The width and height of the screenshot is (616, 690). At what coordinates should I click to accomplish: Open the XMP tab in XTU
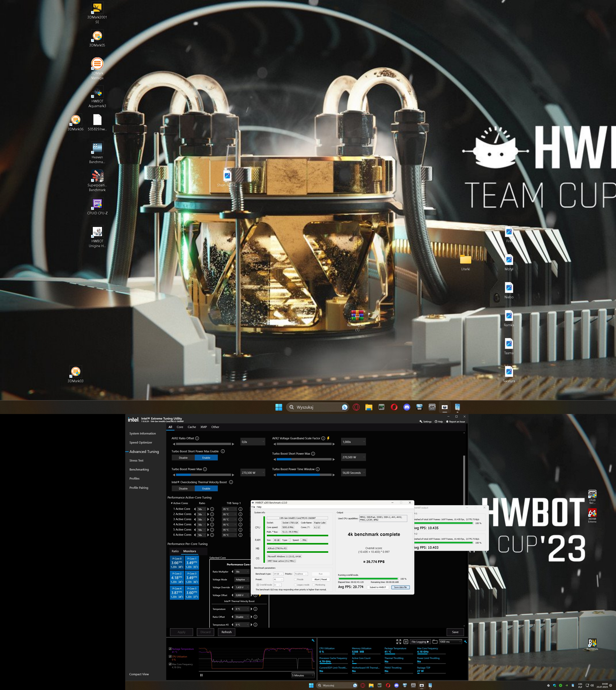pos(203,427)
